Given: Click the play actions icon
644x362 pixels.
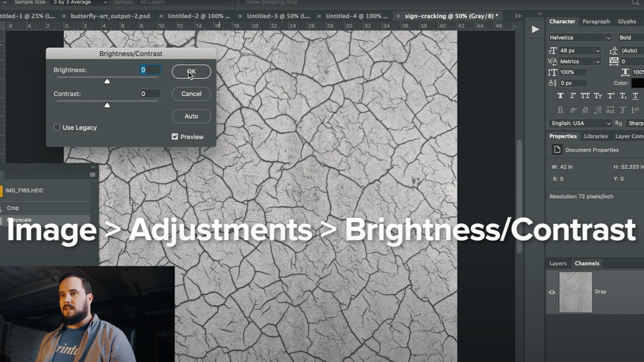Looking at the screenshot, I should pyautogui.click(x=535, y=29).
